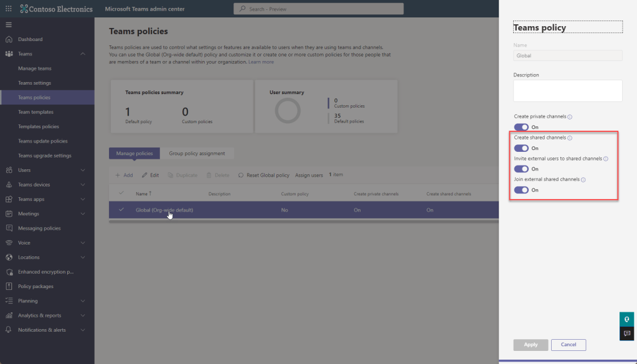Turn off Create private channels toggle
The image size is (637, 364).
pos(521,127)
